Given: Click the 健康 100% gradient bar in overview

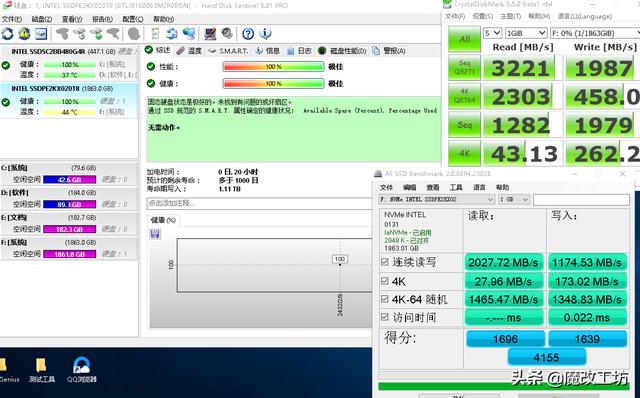Looking at the screenshot, I should 273,83.
